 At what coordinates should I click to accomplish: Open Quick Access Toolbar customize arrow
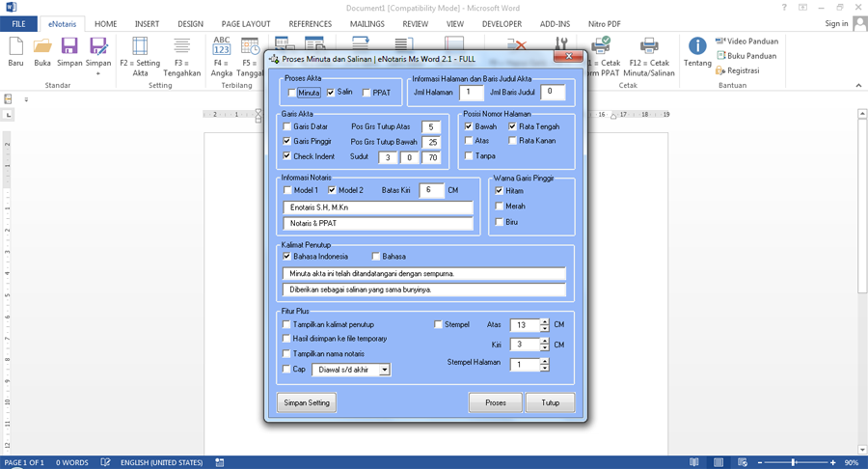click(x=26, y=99)
